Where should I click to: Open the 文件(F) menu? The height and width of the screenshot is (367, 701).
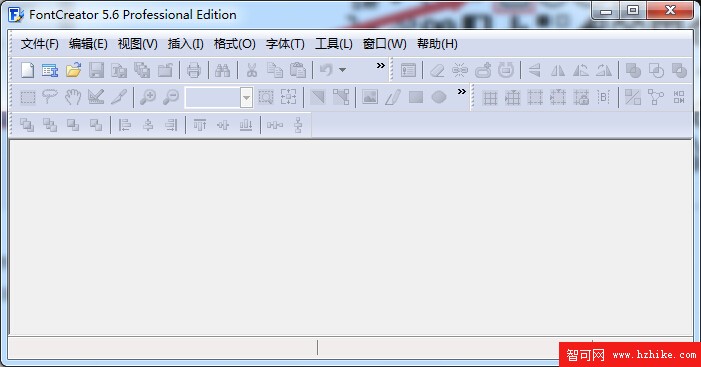39,44
